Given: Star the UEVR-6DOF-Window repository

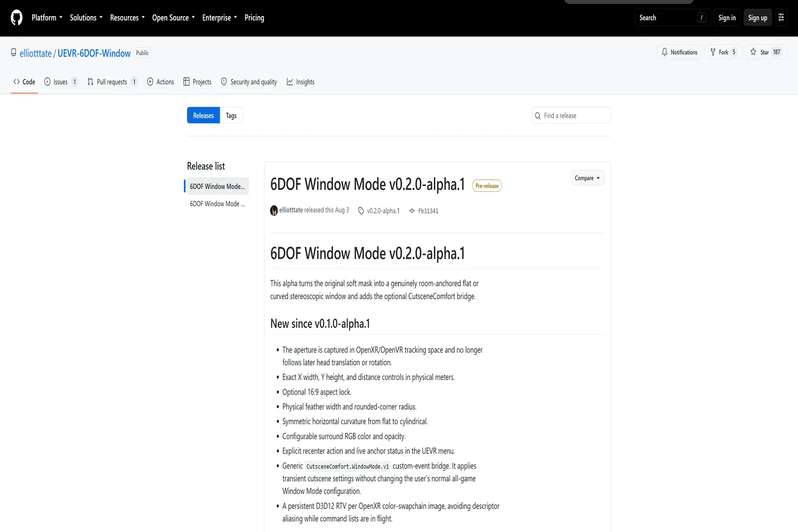Looking at the screenshot, I should pos(766,52).
